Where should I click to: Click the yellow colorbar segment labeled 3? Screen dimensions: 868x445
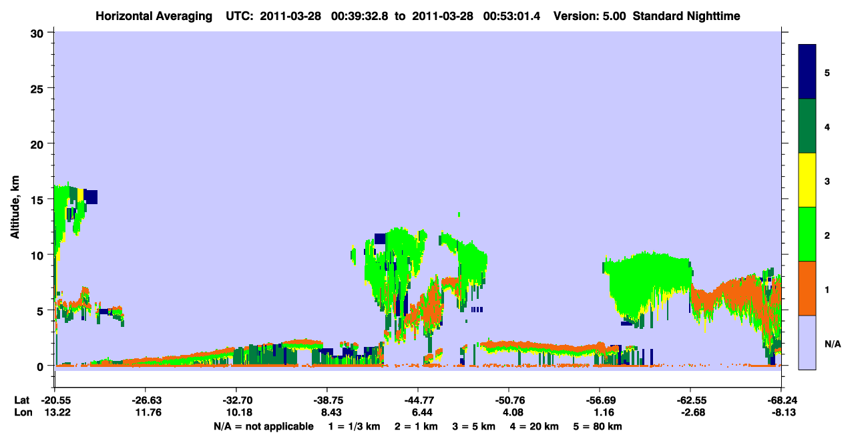tap(807, 180)
